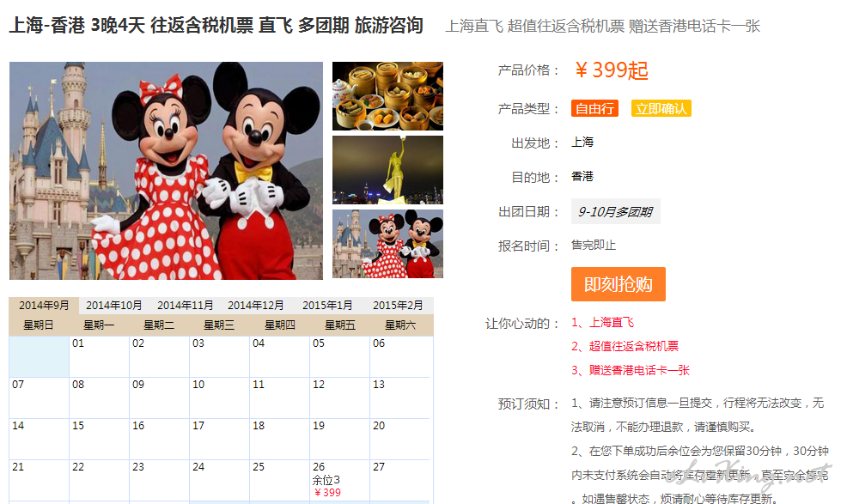Select calendar date 09

click(x=159, y=398)
